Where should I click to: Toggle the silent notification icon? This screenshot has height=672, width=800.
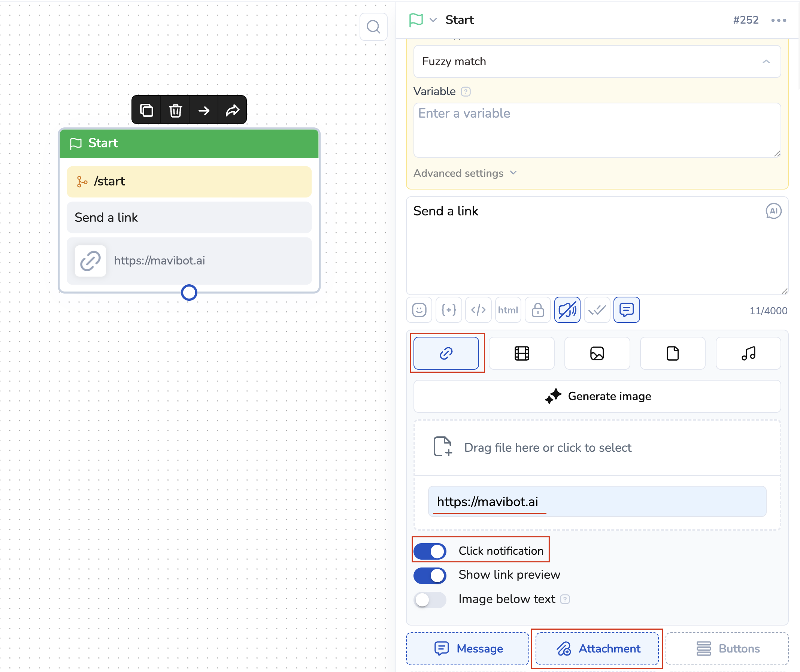click(x=567, y=310)
